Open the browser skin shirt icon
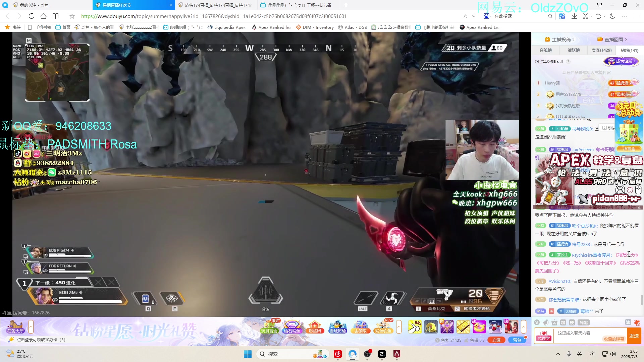The height and width of the screenshot is (362, 644). 599,5
